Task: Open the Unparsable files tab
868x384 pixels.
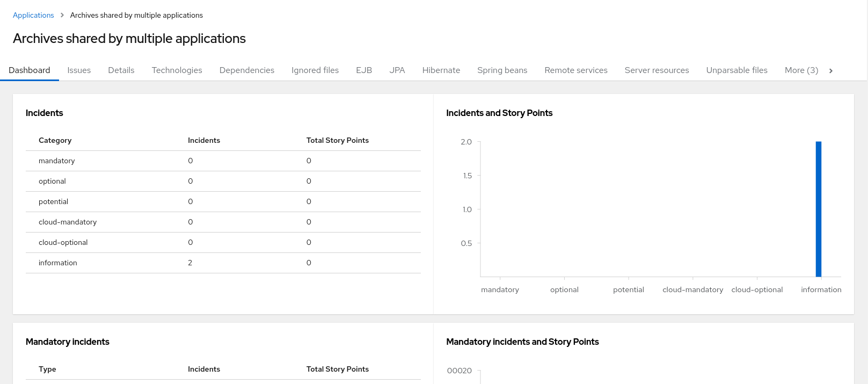Action: coord(736,70)
